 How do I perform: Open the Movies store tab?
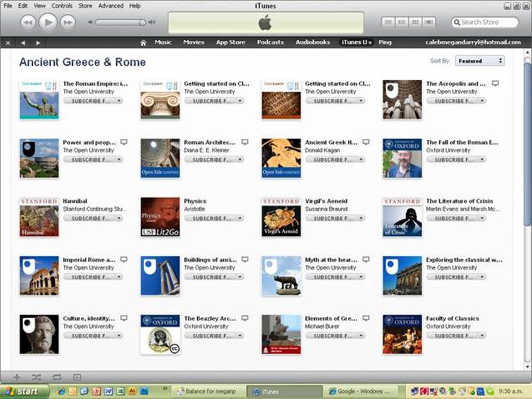click(194, 43)
